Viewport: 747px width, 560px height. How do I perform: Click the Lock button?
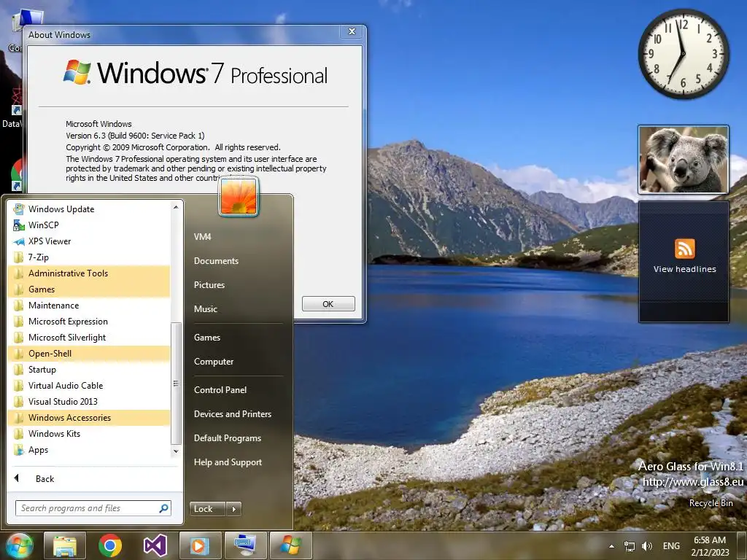click(207, 508)
